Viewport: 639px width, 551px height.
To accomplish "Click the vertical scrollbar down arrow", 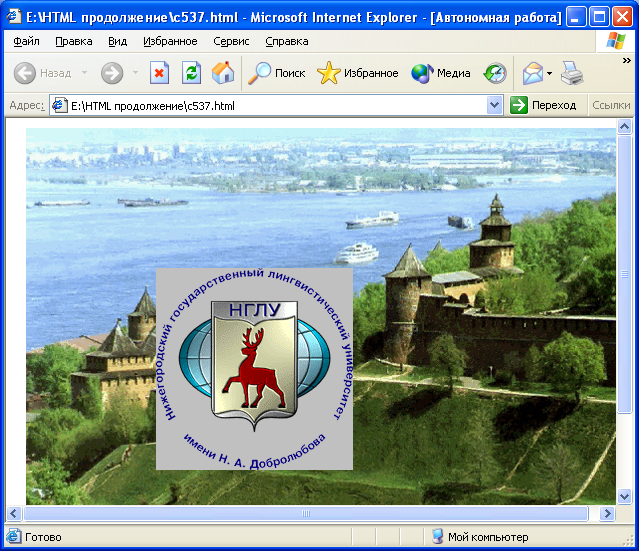I will click(x=624, y=496).
